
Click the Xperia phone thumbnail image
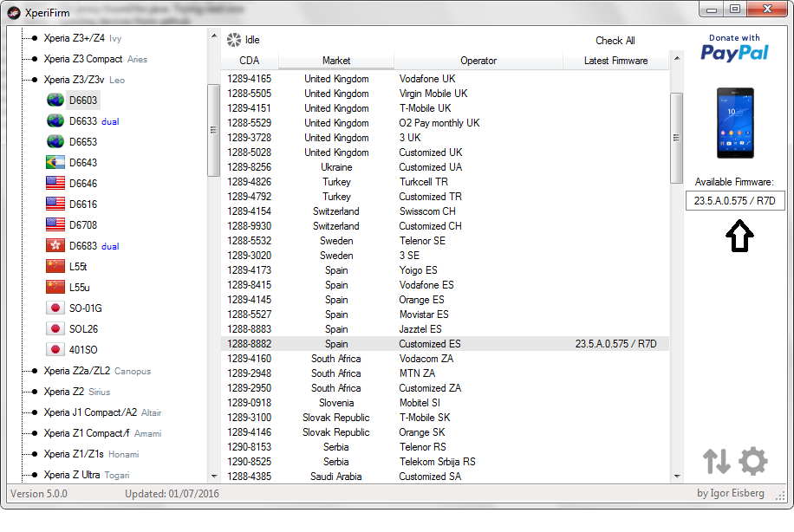pyautogui.click(x=734, y=122)
